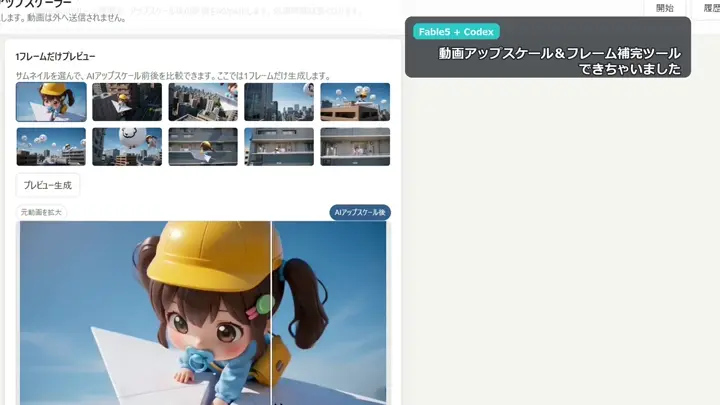Pick the thumbnail of girl on paper plane by building

coord(203,147)
